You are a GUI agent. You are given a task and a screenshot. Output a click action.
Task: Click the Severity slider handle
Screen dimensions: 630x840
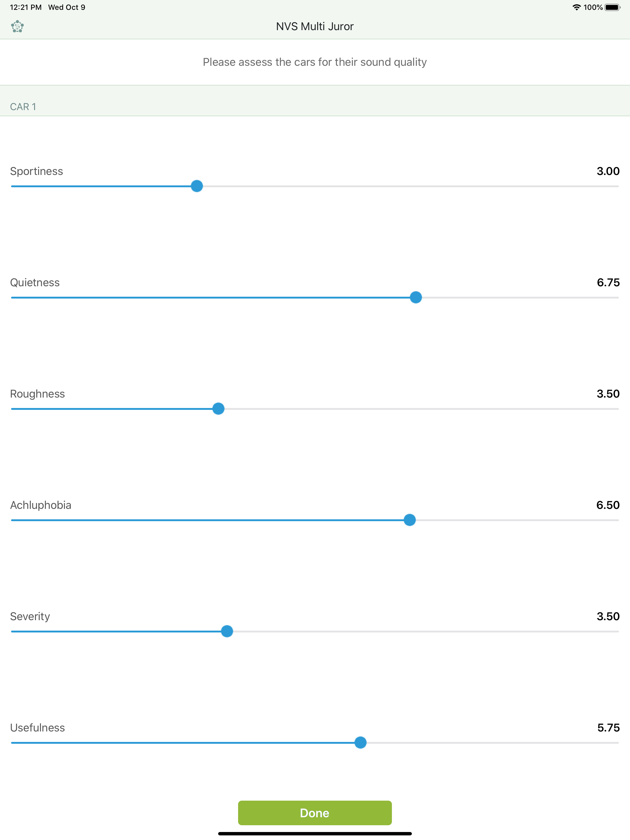(227, 631)
